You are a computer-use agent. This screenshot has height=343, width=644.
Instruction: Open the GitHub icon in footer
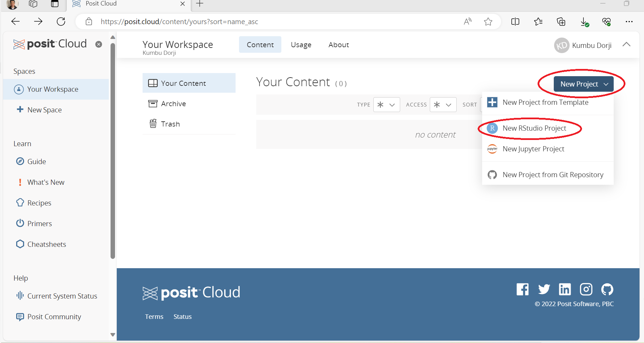[x=607, y=289]
